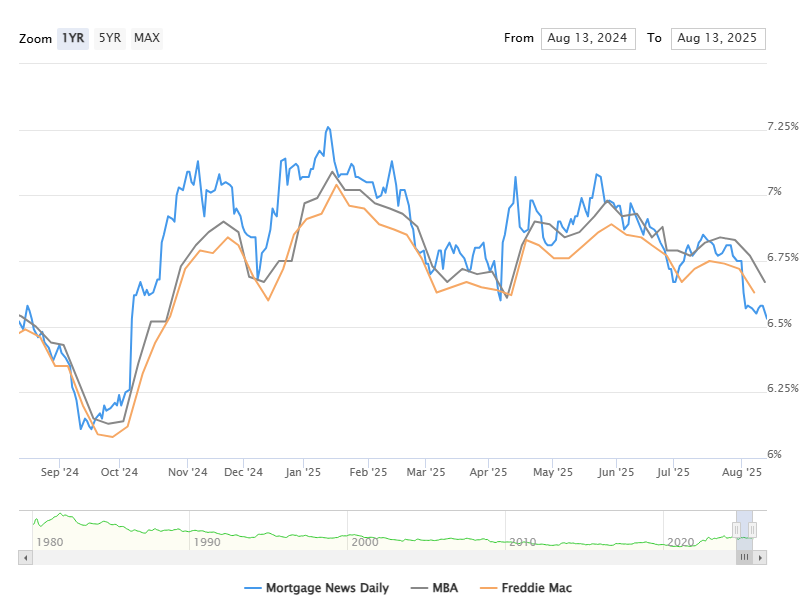Select the 1YR zoom preset
812x606 pixels.
(72, 38)
